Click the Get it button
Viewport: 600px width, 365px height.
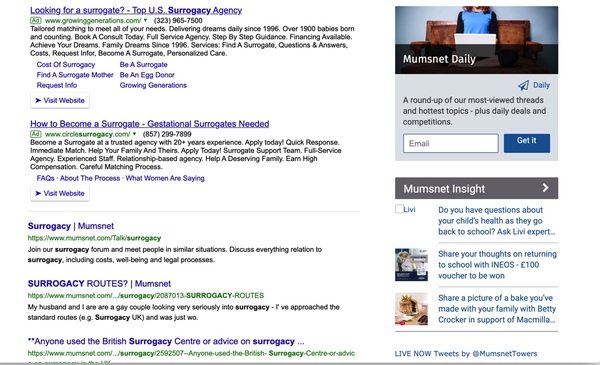pyautogui.click(x=527, y=143)
